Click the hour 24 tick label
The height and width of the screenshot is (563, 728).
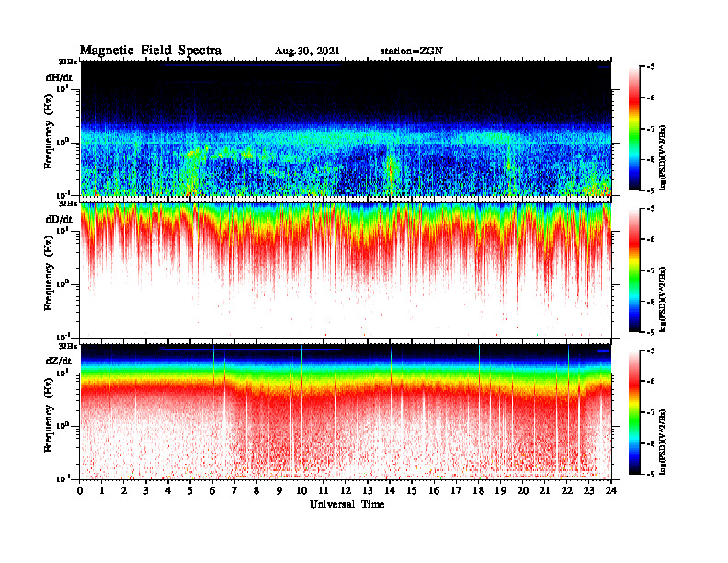pyautogui.click(x=611, y=491)
